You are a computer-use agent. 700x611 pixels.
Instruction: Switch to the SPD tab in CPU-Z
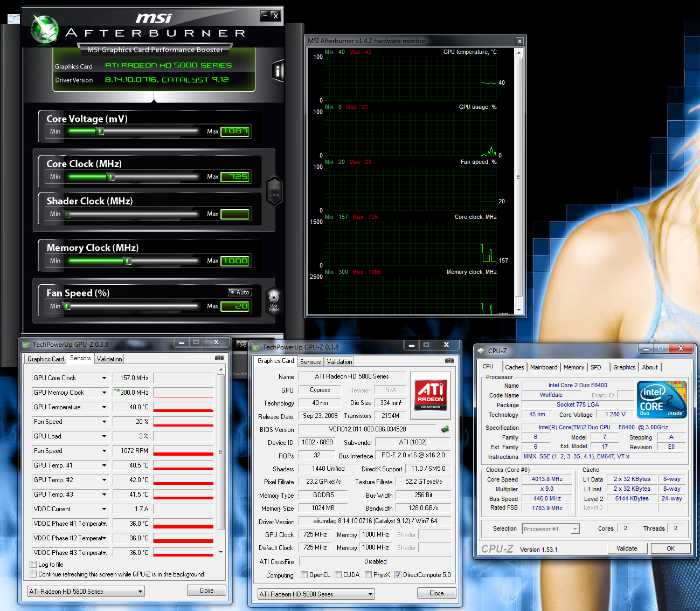(x=595, y=367)
